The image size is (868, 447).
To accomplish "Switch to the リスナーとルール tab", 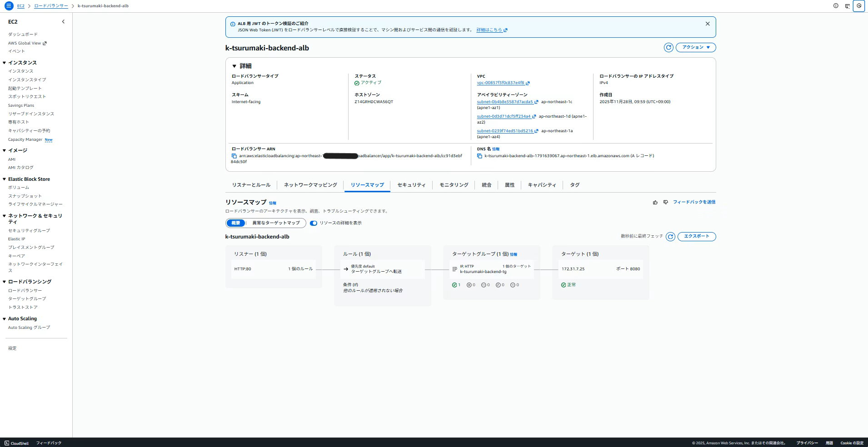I will tap(251, 185).
